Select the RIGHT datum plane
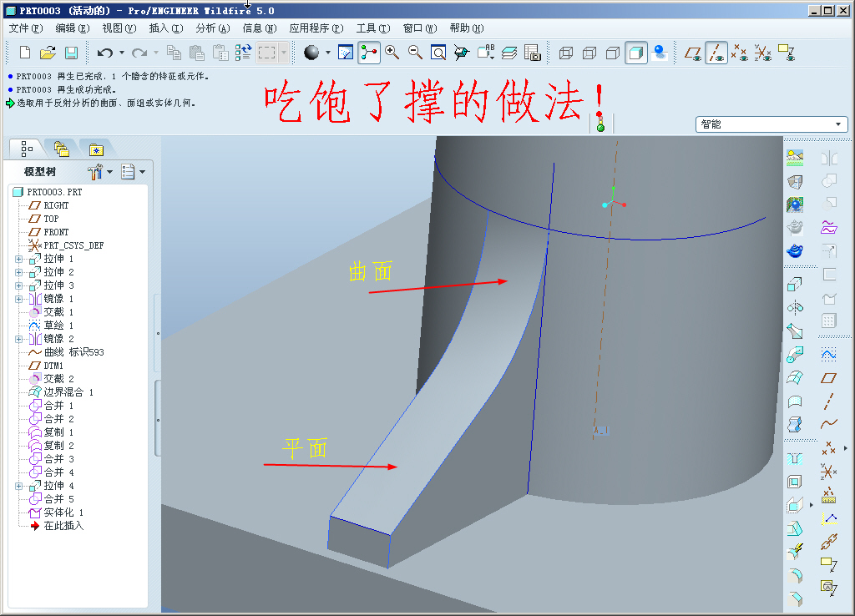 [49, 205]
